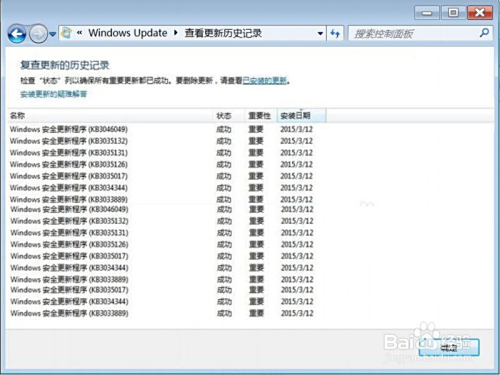Image resolution: width=500 pixels, height=375 pixels.
Task: Expand breadcrumb arrow after Windows Update
Action: (176, 33)
